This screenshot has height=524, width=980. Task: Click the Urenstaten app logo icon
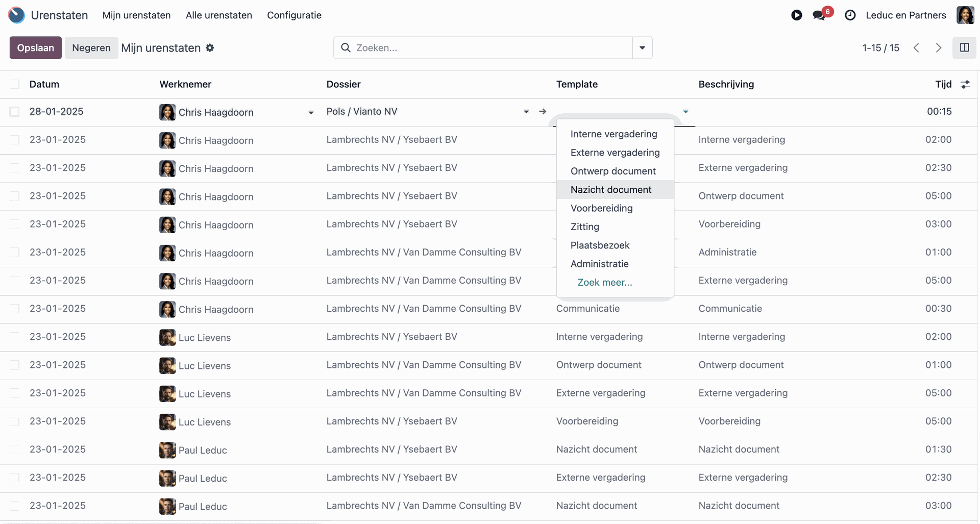pyautogui.click(x=16, y=15)
